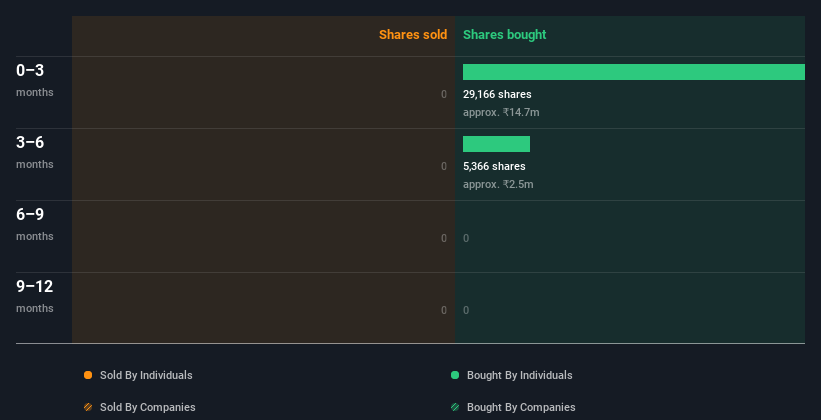Click the 5,366 shares value
821x420 pixels.
coord(494,167)
